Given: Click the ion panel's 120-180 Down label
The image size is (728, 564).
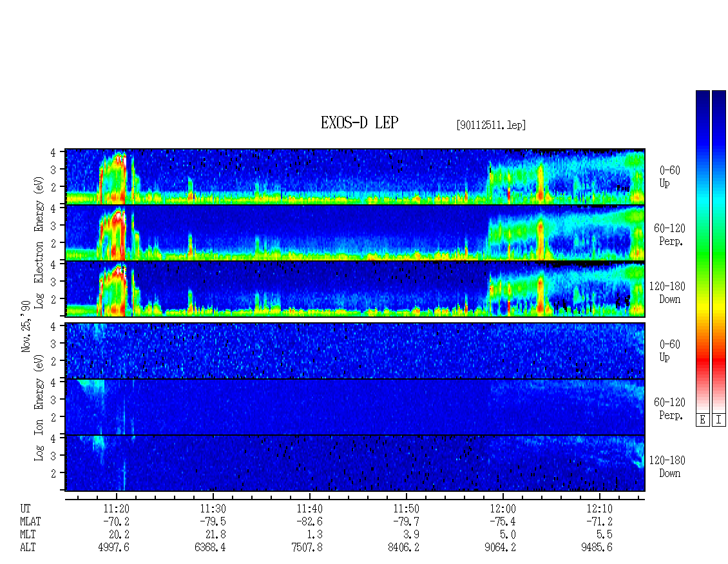Looking at the screenshot, I should [667, 467].
